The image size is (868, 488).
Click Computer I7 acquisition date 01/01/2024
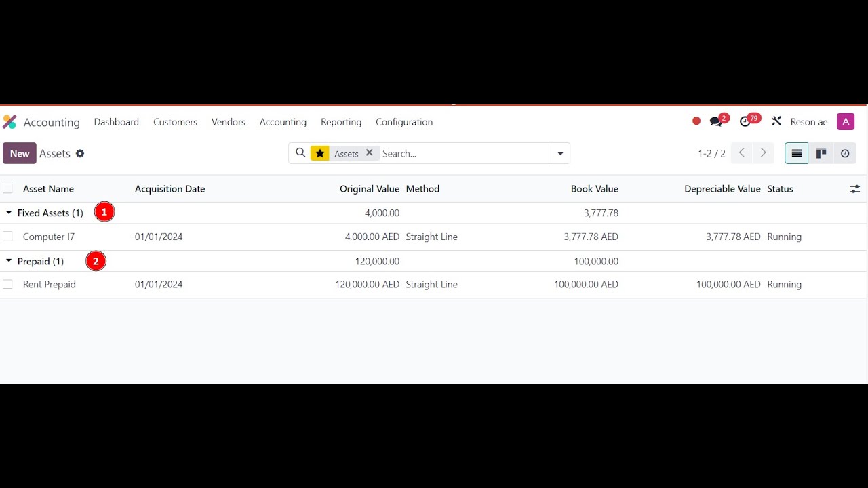click(159, 237)
